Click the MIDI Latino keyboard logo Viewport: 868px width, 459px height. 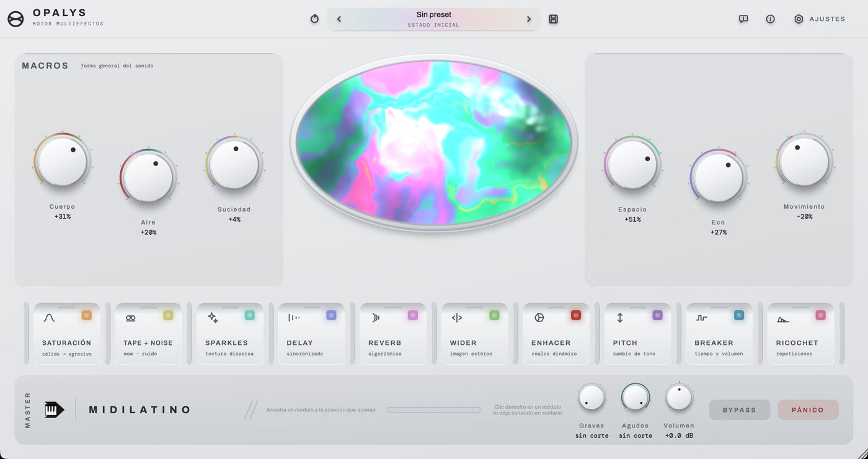point(55,409)
